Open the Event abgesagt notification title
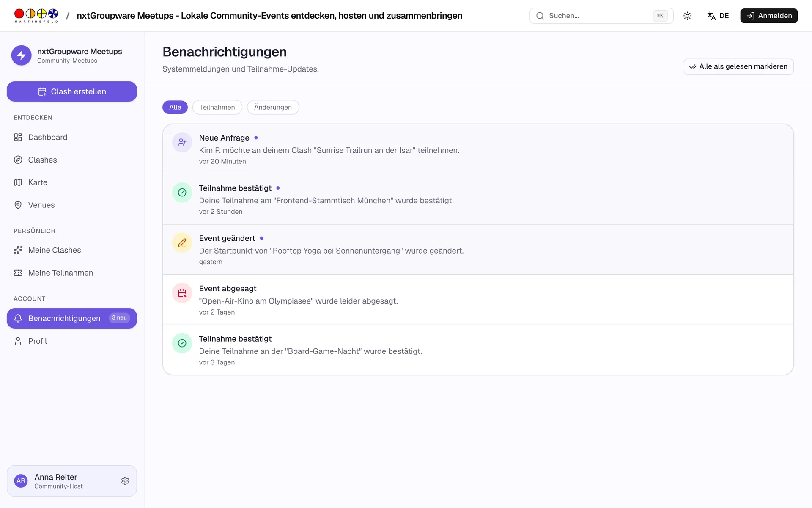The height and width of the screenshot is (508, 812). coord(228,288)
